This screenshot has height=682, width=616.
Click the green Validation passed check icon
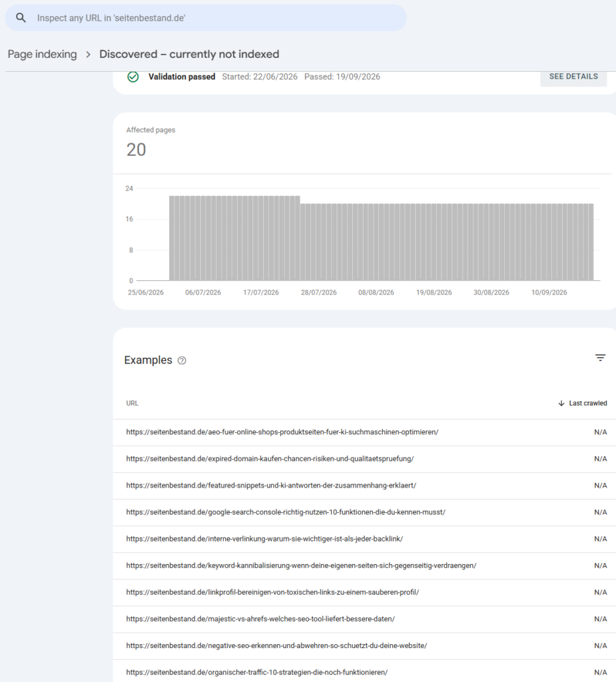coord(133,77)
